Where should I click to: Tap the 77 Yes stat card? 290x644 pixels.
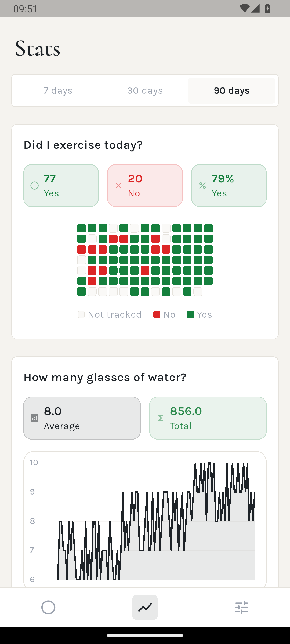coord(61,186)
